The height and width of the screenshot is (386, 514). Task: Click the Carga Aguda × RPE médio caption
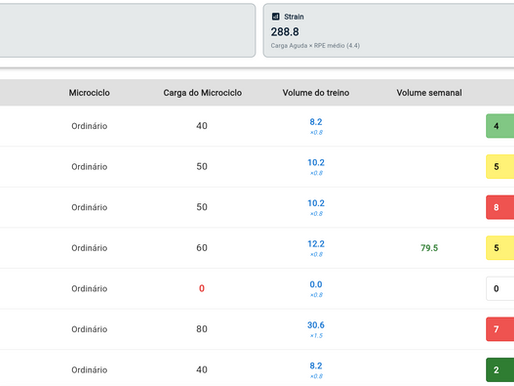click(x=315, y=46)
